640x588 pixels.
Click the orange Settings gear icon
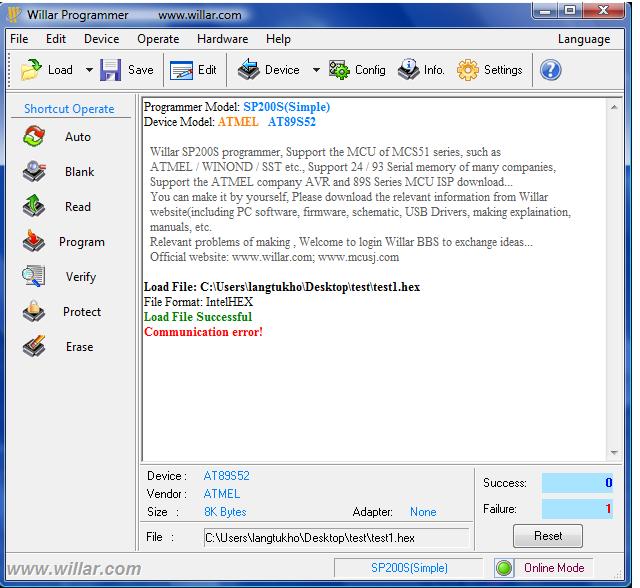(467, 70)
